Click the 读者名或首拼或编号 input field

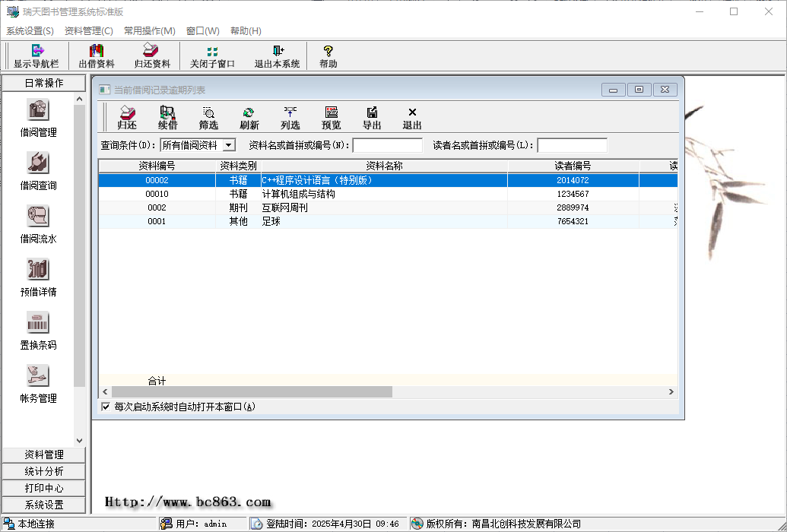(572, 145)
